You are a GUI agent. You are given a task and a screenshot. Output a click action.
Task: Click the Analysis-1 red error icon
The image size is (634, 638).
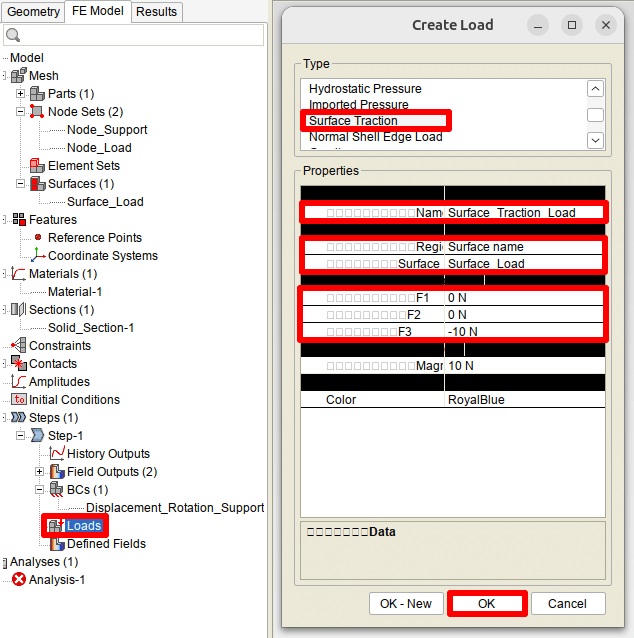[x=19, y=579]
